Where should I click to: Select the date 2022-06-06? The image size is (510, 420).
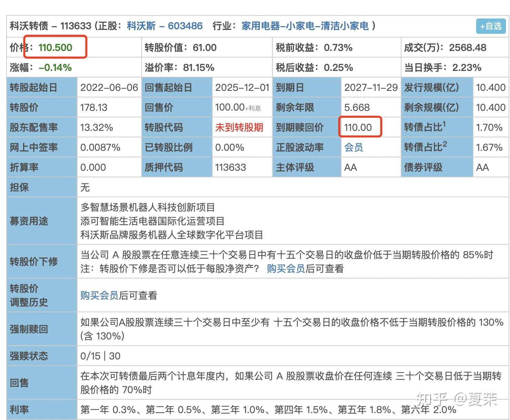click(x=109, y=87)
